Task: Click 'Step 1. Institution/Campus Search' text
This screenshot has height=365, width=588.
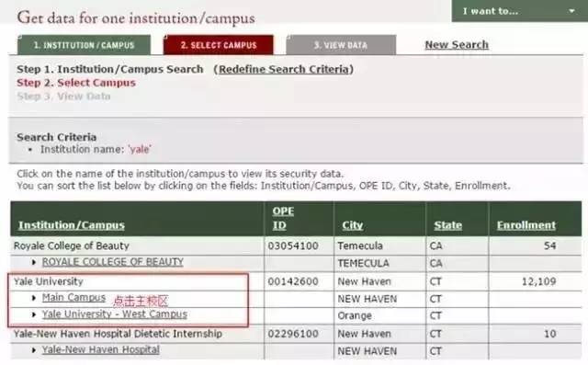Action: tap(110, 69)
